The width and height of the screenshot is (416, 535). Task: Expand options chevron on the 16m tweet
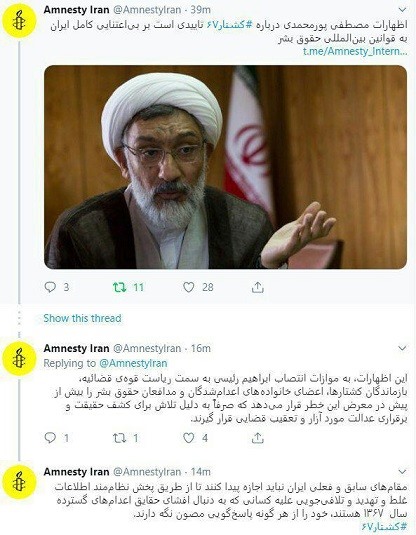[x=403, y=348]
